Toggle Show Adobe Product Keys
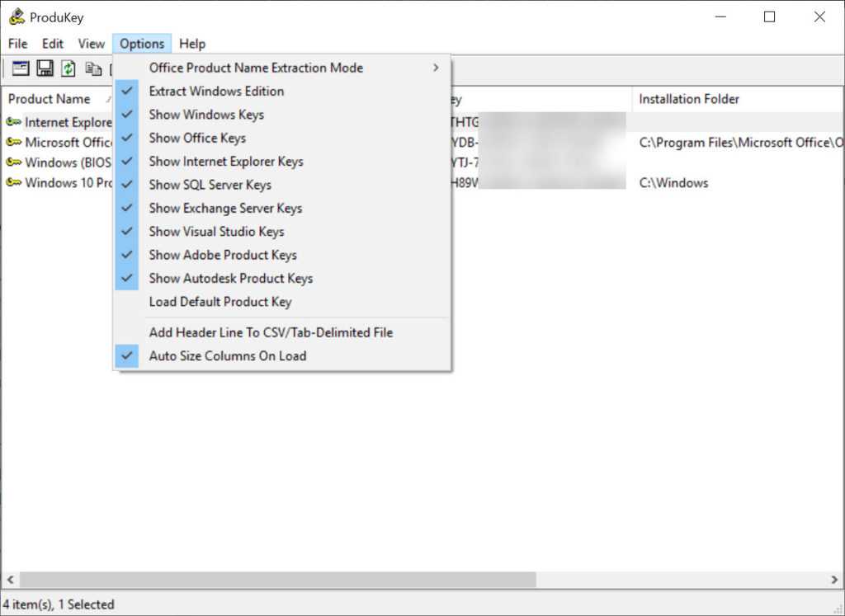This screenshot has width=845, height=616. [282, 255]
